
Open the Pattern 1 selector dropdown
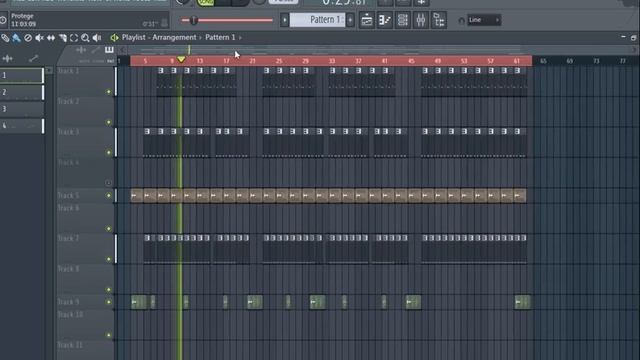(318, 20)
